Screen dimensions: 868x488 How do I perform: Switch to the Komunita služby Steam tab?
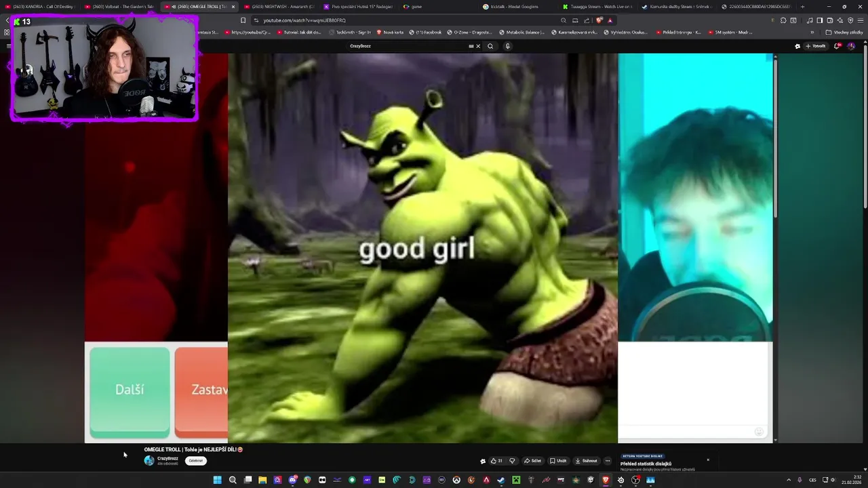(676, 7)
